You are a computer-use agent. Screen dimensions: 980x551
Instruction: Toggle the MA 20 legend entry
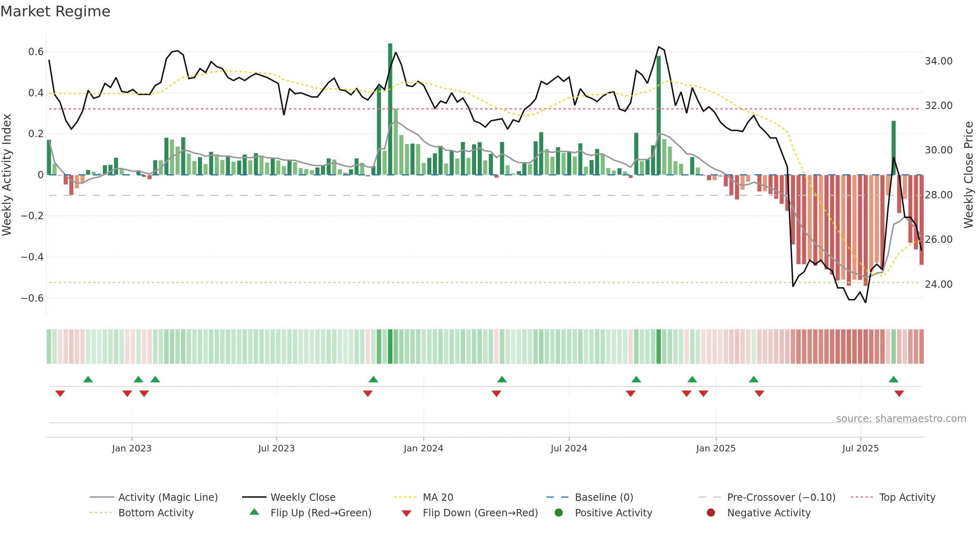[423, 497]
